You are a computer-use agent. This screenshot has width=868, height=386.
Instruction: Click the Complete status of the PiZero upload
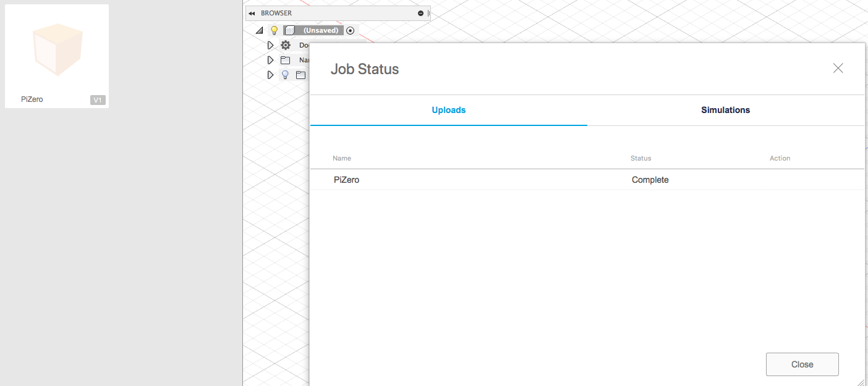pos(650,180)
